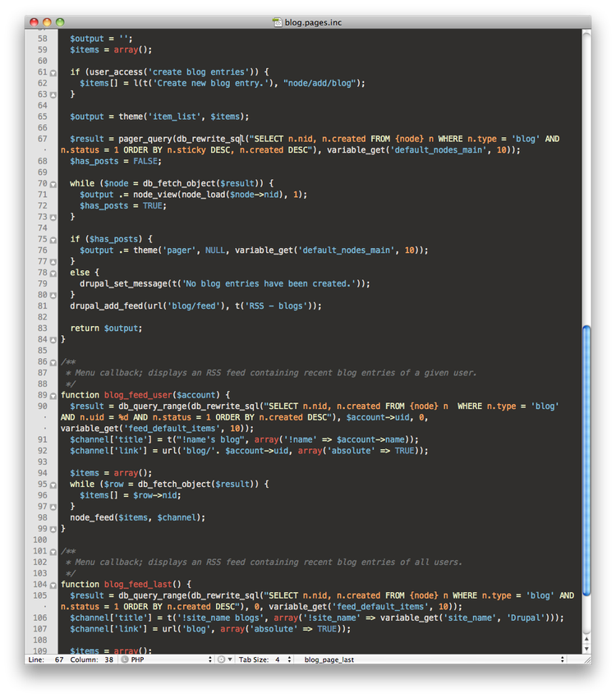Click '$has_posts = FALSE;' on line 68
This screenshot has width=616, height=698.
(x=116, y=161)
